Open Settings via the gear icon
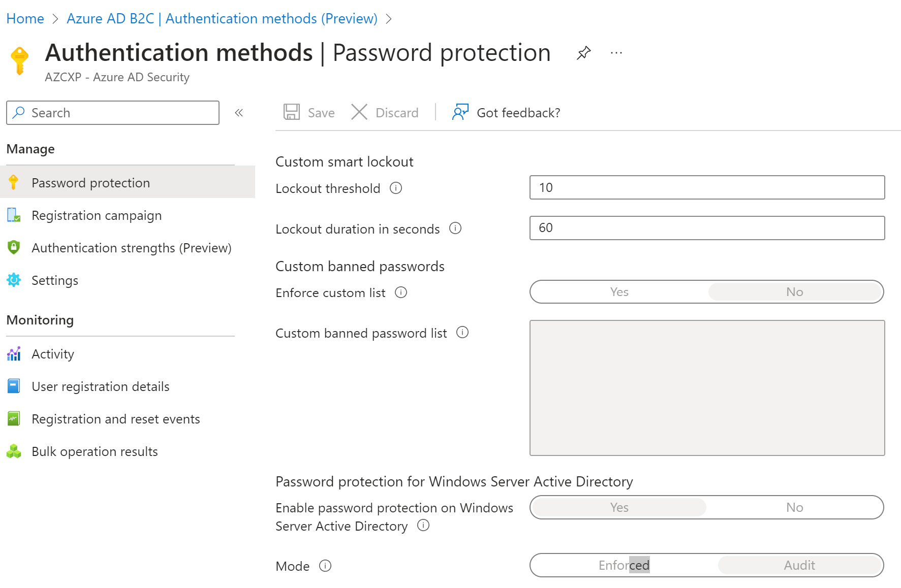This screenshot has width=901, height=588. click(x=14, y=280)
